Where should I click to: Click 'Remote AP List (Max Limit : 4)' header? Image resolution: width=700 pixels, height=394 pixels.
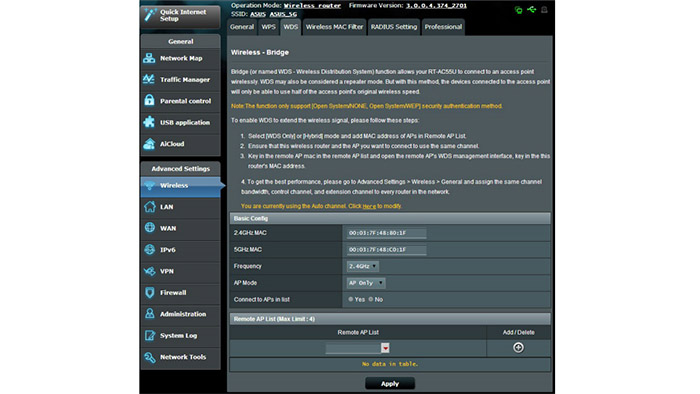[390, 319]
